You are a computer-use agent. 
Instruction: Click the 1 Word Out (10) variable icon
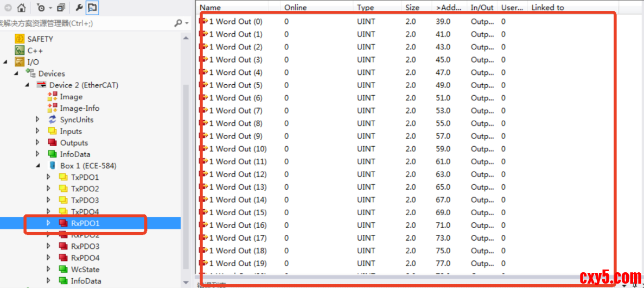(203, 148)
